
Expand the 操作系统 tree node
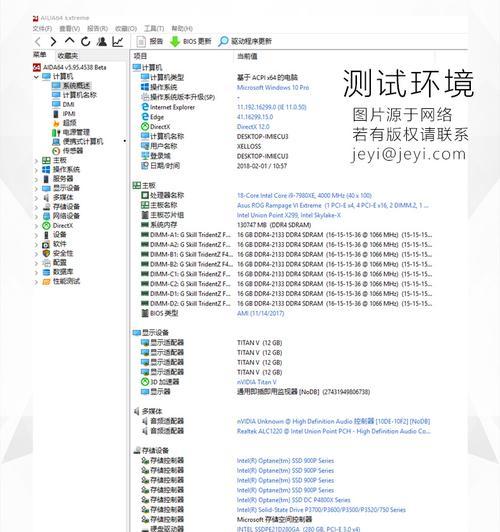36,170
